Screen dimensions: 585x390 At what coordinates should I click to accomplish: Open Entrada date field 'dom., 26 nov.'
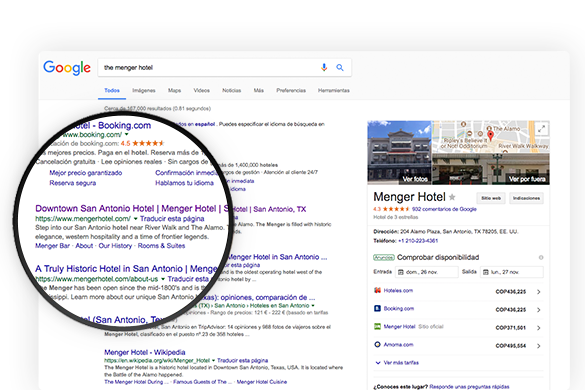[426, 272]
